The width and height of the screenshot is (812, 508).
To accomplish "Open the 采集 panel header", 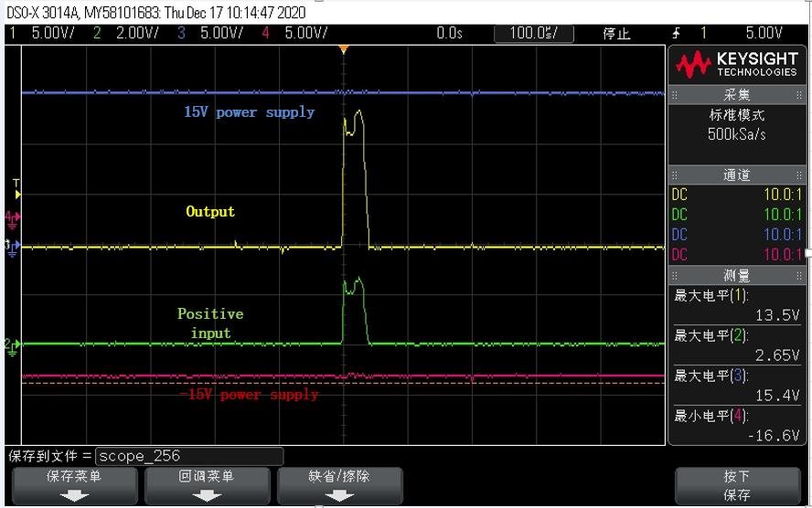I will [x=737, y=95].
